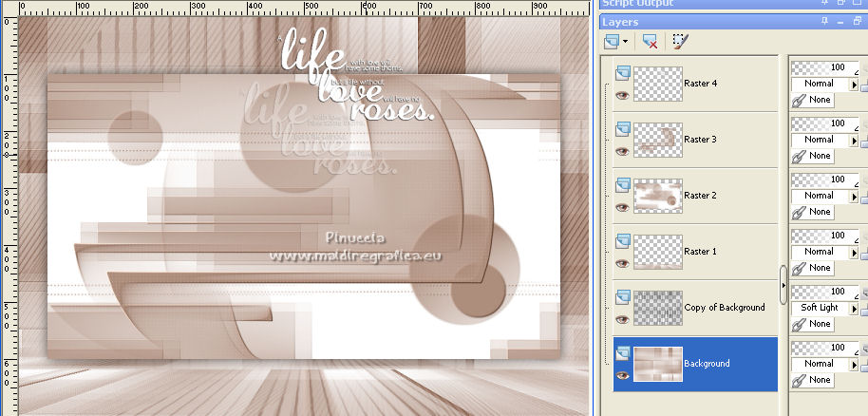Open Raster 2 blend mode dropdown arrow
This screenshot has height=416, width=868.
[854, 197]
